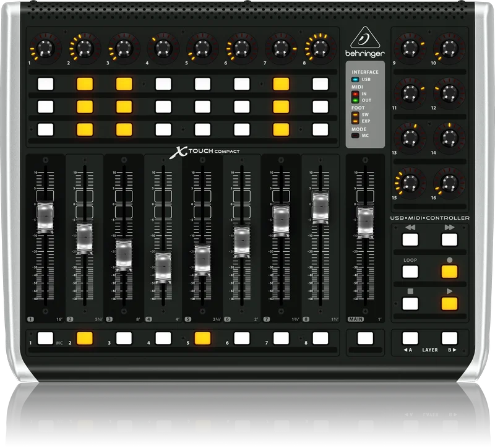Image resolution: width=495 pixels, height=448 pixels.
Task: Click the channel 2 fader cap
Action: click(x=85, y=238)
